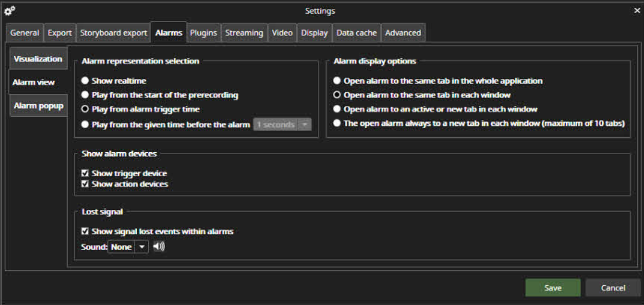Play the lost signal sound preview speaker icon
Screen dimensions: 644x305
point(159,247)
